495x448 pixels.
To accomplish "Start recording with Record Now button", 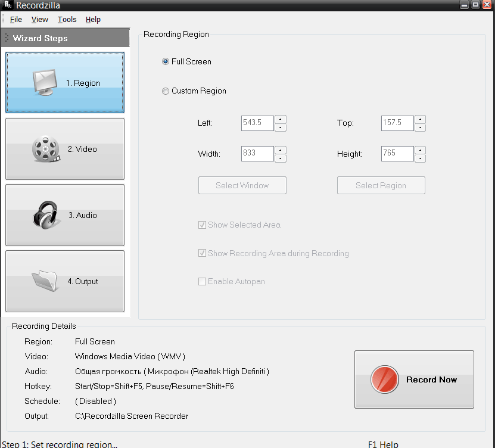I will click(414, 379).
